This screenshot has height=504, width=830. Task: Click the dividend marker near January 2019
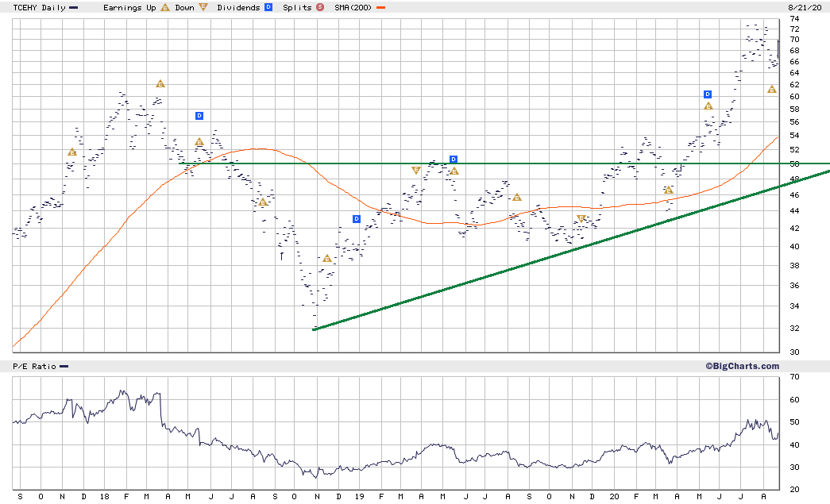click(357, 219)
